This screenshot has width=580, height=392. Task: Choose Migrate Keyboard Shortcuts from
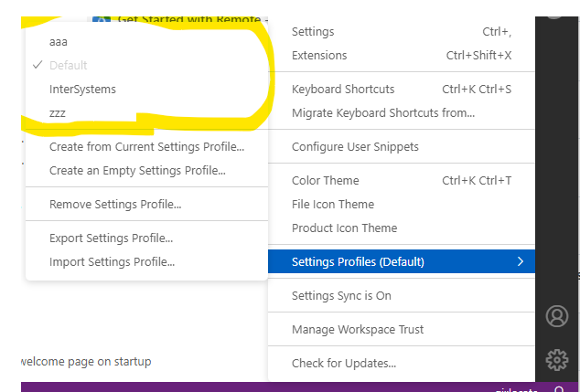click(x=402, y=112)
